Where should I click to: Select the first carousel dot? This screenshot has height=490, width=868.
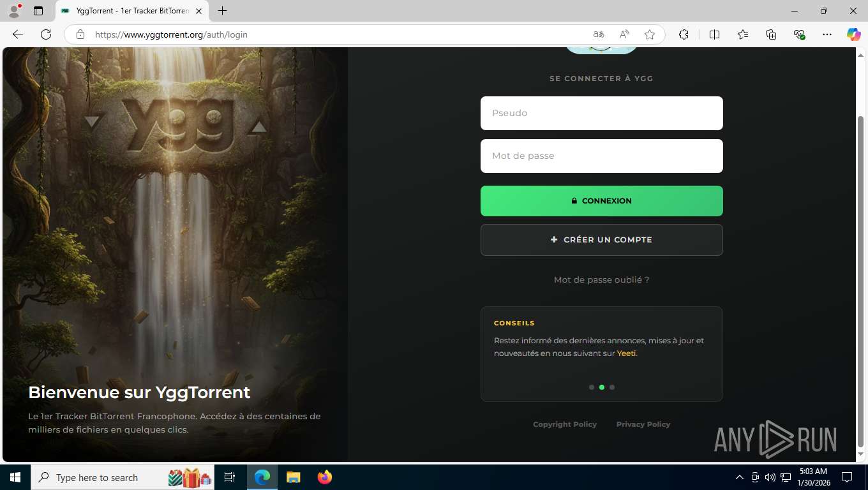pos(592,387)
